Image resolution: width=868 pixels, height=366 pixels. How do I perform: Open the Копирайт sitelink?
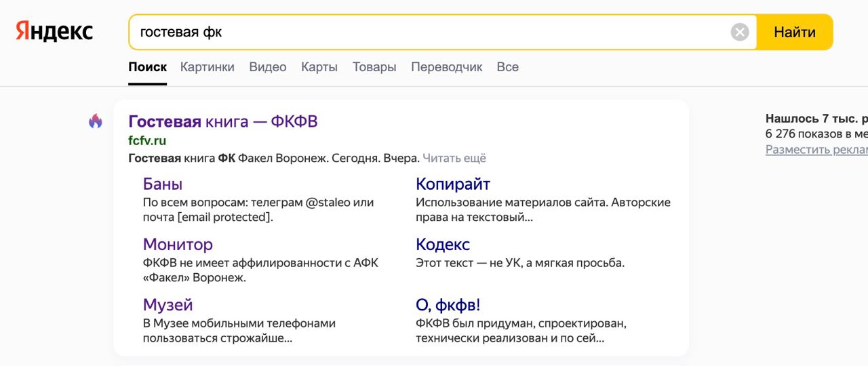click(452, 184)
